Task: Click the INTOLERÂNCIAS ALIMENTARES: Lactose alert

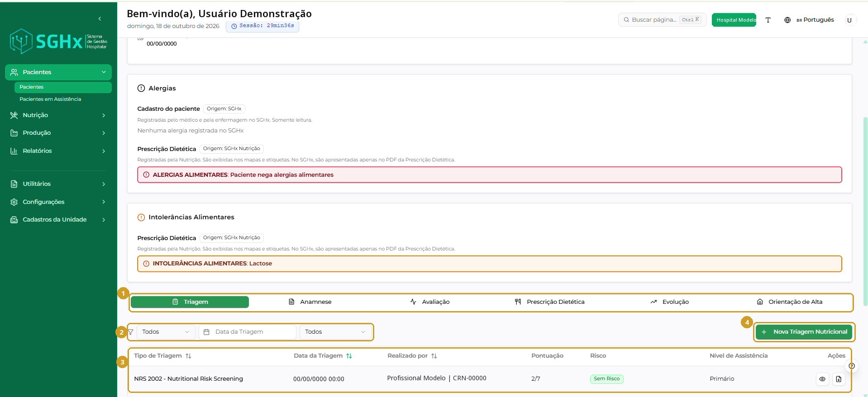Action: (490, 264)
